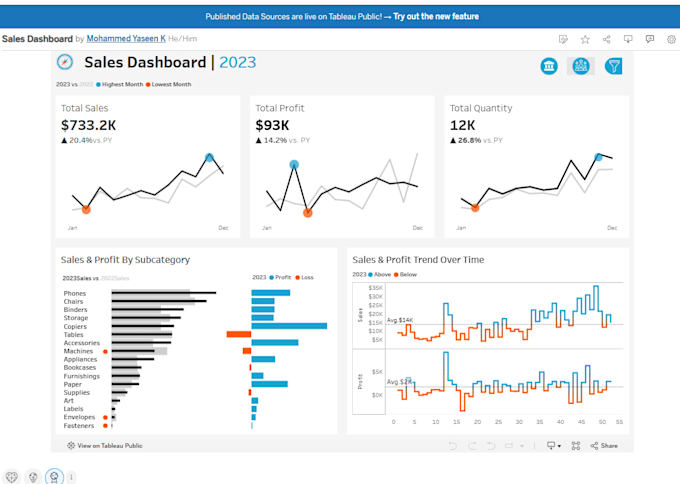
Task: Click the Binders subcategory label
Action: pyautogui.click(x=75, y=310)
